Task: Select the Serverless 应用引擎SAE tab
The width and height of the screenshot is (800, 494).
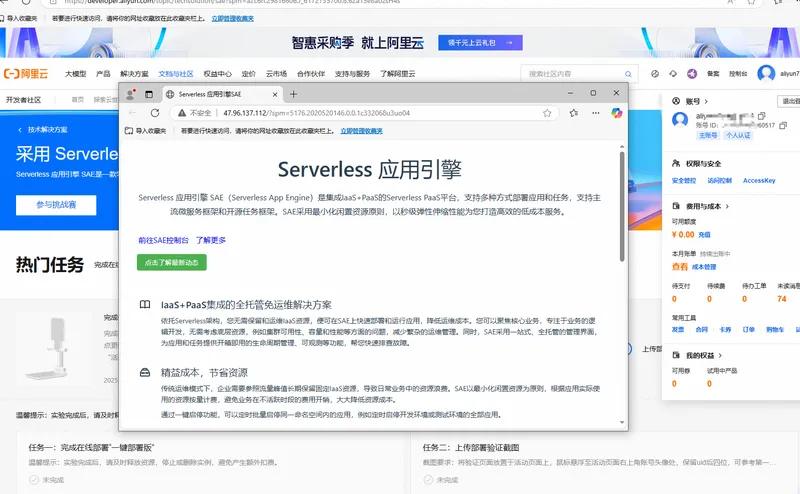Action: [x=223, y=94]
